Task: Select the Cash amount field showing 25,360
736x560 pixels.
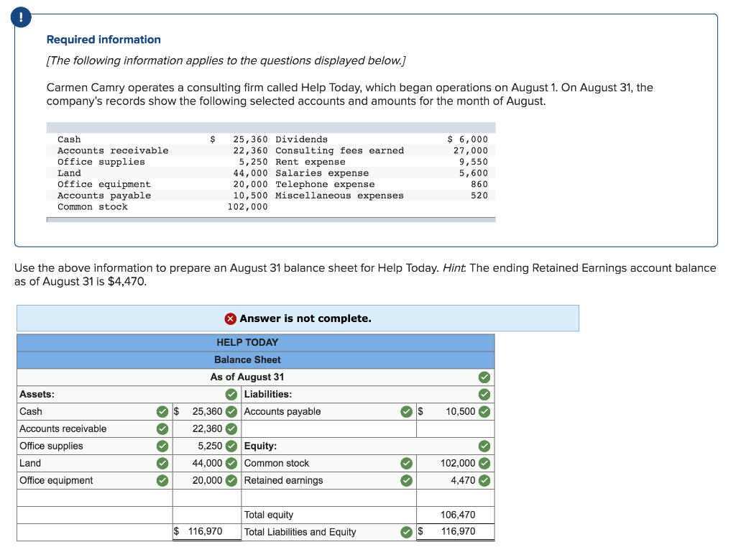Action: pyautogui.click(x=207, y=412)
